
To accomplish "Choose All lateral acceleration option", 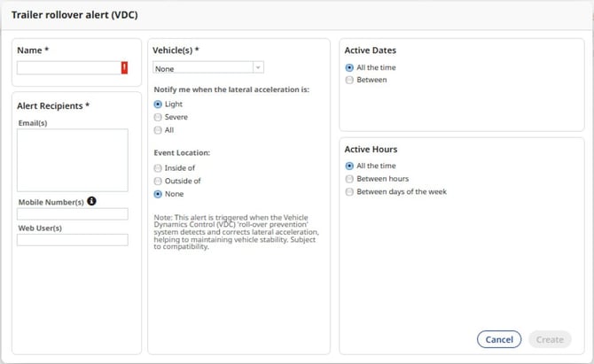I will point(158,130).
